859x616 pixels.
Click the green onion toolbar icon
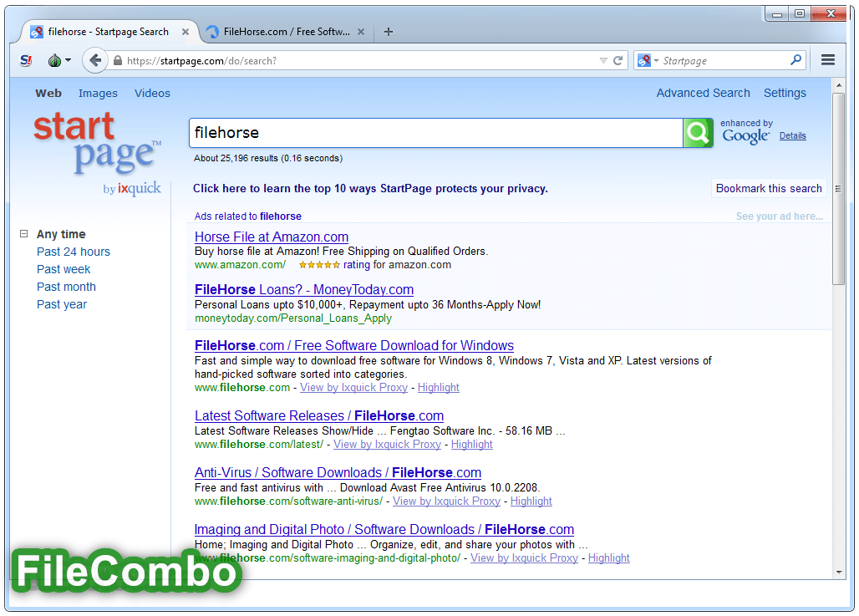tap(54, 60)
